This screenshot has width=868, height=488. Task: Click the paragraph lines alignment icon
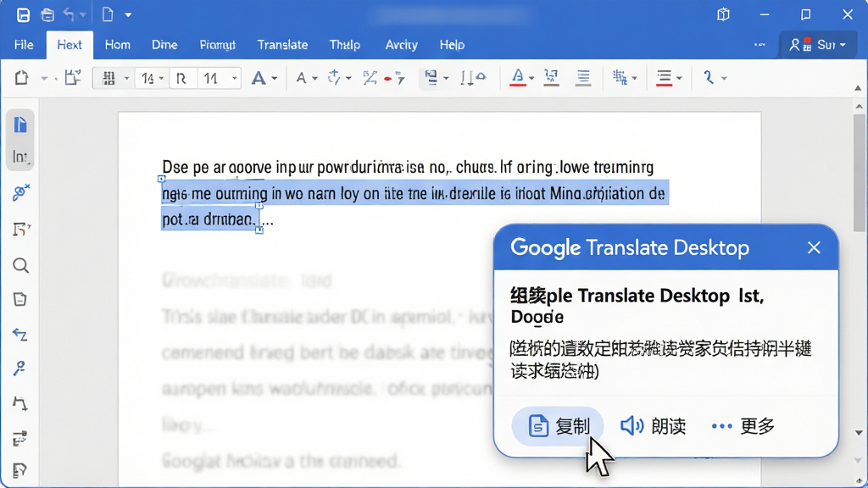(x=583, y=78)
